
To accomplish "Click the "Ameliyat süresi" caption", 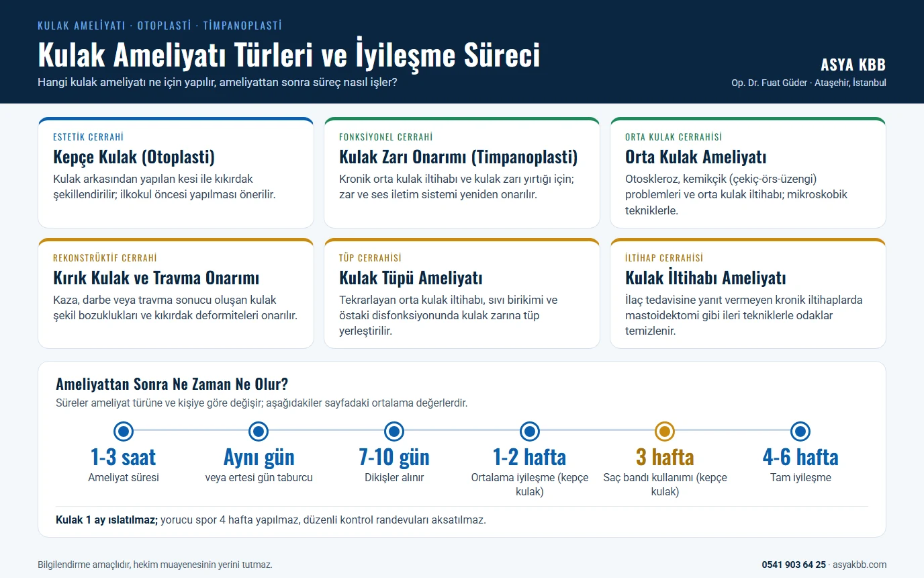I will [x=124, y=478].
